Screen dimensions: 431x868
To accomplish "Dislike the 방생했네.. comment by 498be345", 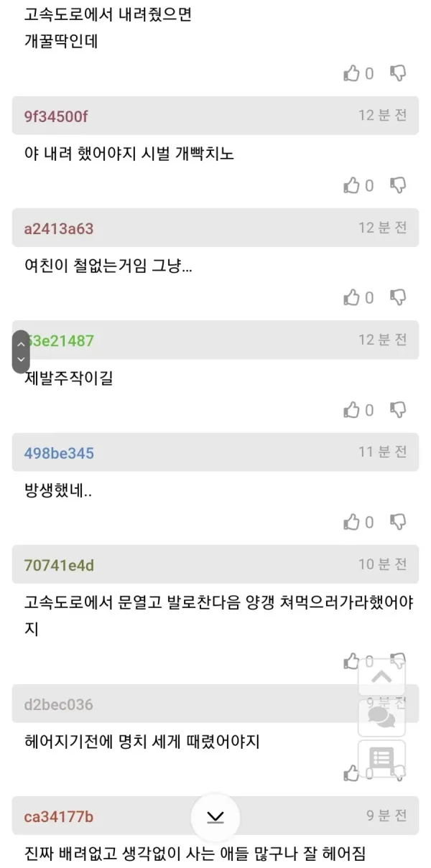I will click(x=397, y=522).
